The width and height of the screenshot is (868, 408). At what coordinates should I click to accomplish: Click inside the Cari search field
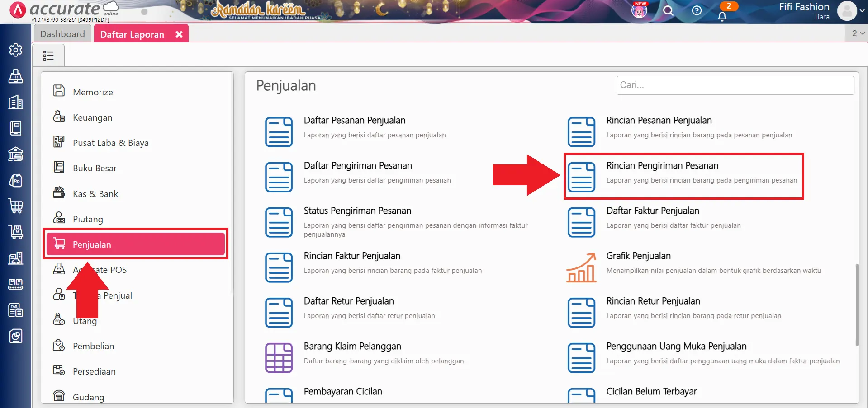coord(734,85)
